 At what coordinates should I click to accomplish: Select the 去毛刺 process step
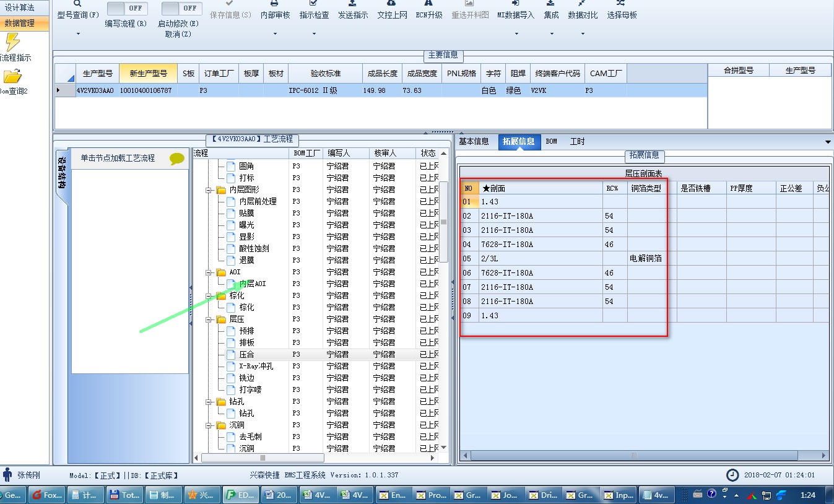(250, 437)
